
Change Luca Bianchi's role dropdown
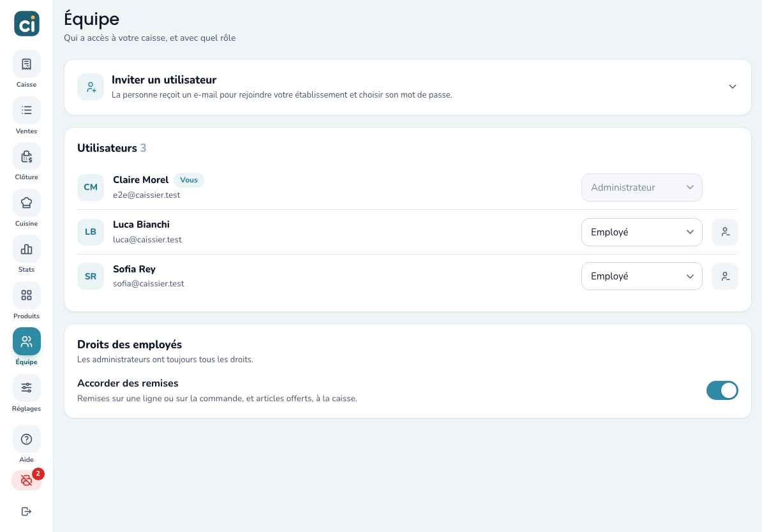pyautogui.click(x=642, y=232)
